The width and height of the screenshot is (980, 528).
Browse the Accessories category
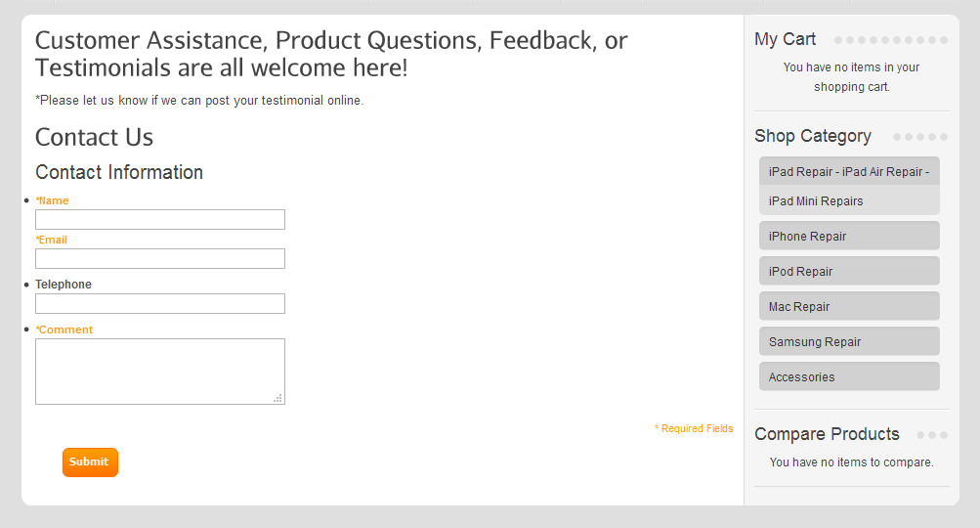tap(848, 376)
